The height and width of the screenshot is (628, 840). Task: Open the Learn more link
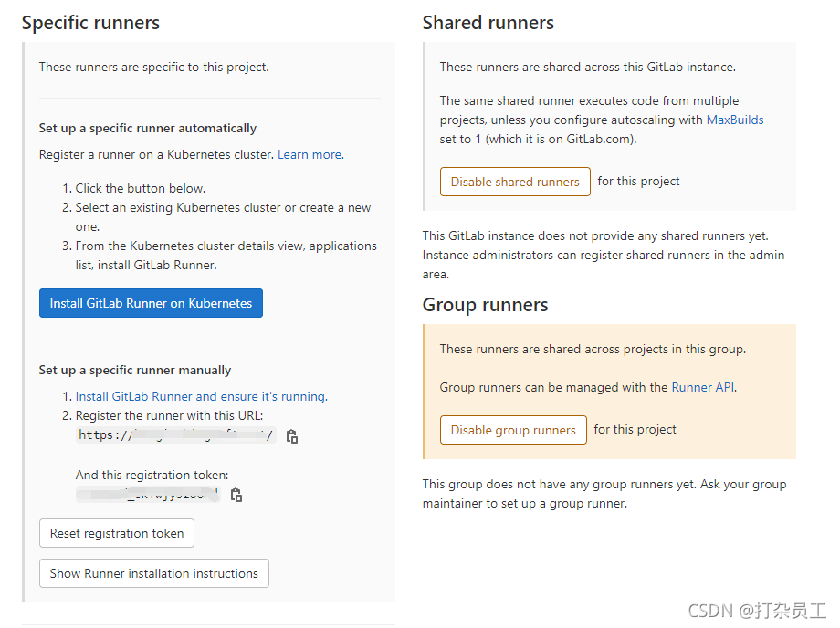(x=310, y=155)
